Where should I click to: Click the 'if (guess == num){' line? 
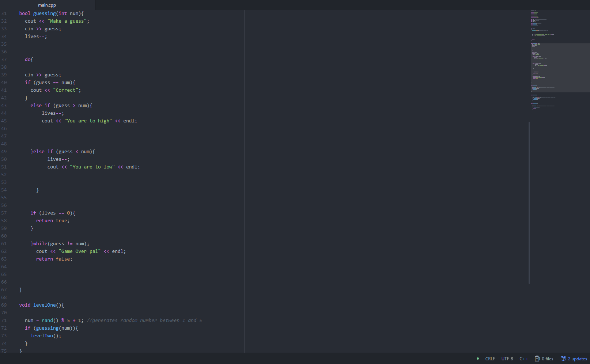click(x=50, y=83)
